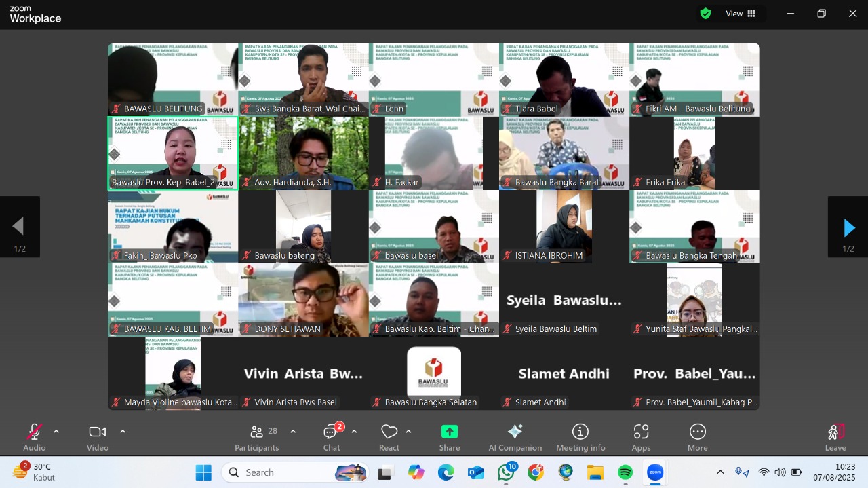The image size is (868, 488).
Task: Leave the meeting
Action: 835,437
